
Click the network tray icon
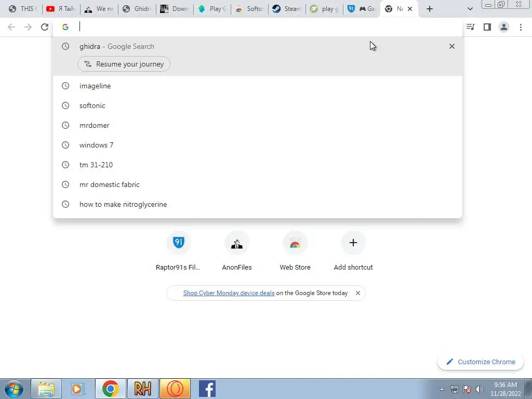[454, 389]
